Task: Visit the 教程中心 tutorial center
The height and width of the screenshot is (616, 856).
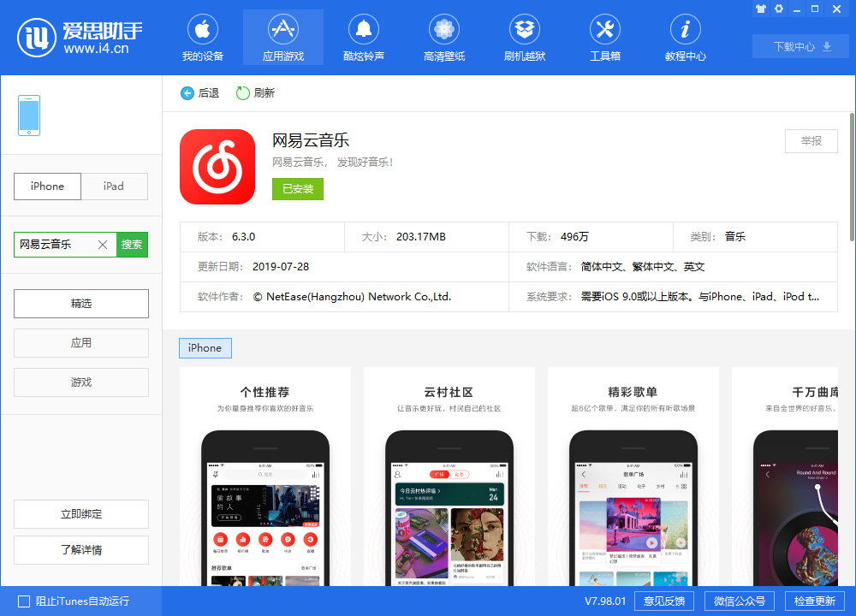Action: [685, 37]
